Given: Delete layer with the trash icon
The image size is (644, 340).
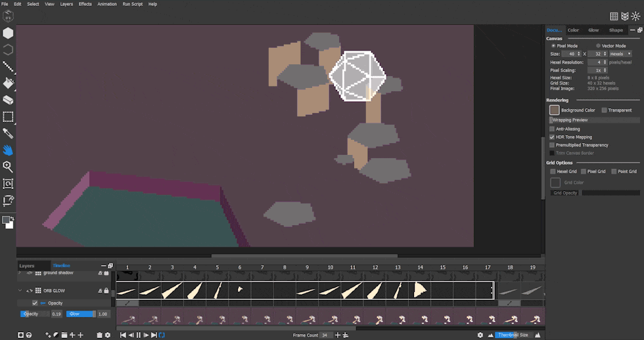Looking at the screenshot, I should [x=99, y=335].
